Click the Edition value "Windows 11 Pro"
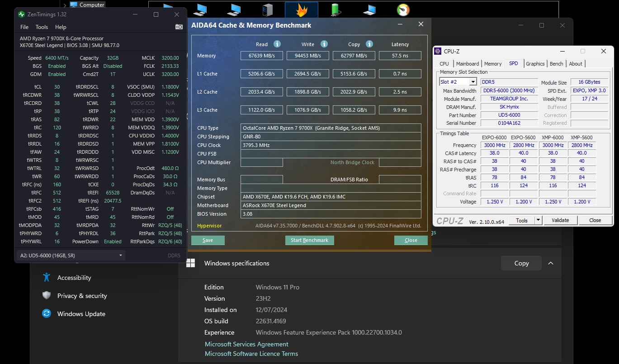The height and width of the screenshot is (364, 619). (278, 287)
